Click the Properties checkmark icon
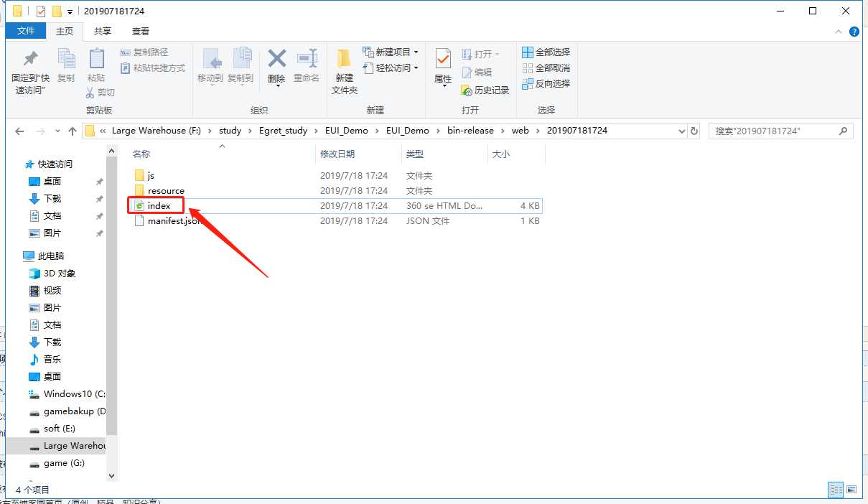The height and width of the screenshot is (504, 868). 443,59
